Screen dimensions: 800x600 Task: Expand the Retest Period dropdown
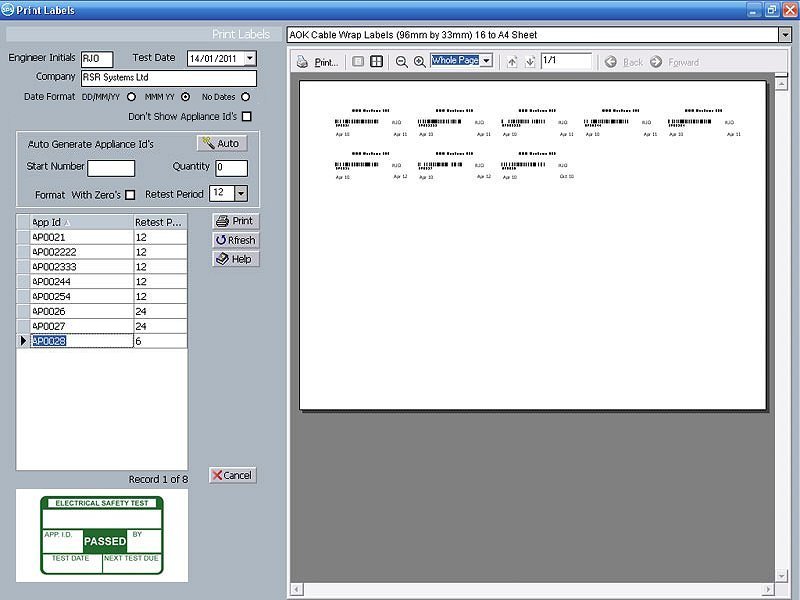tap(241, 194)
